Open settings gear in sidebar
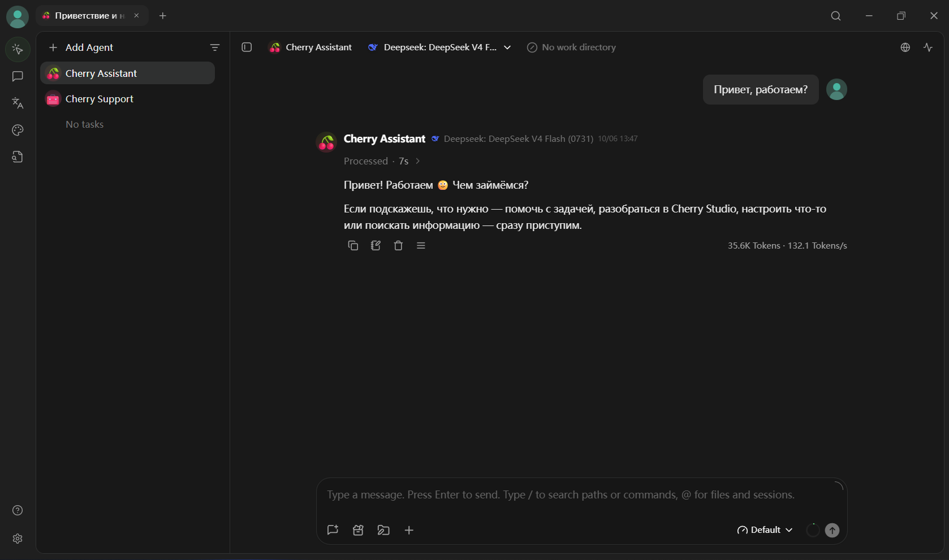This screenshot has width=949, height=560. [18, 539]
